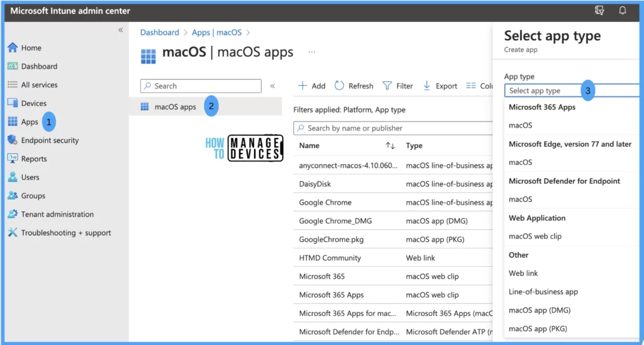Choose macOS under Microsoft 365 Apps
The height and width of the screenshot is (345, 644).
tap(520, 125)
